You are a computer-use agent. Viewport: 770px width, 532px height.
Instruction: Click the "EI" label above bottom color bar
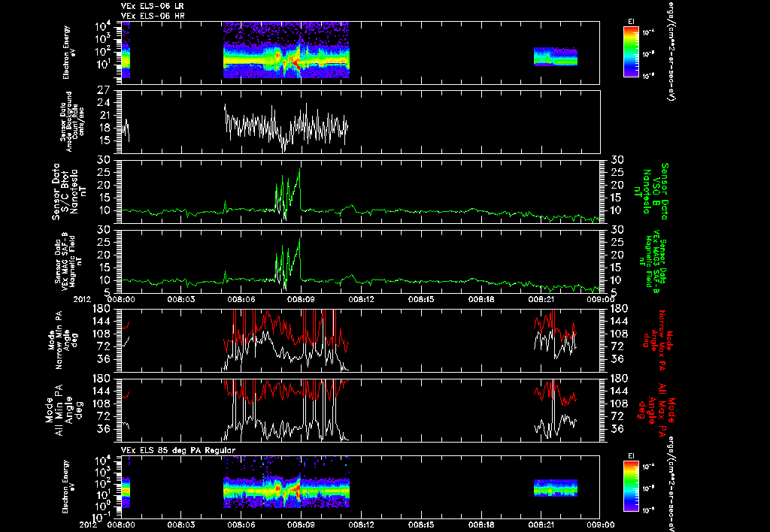coord(631,456)
